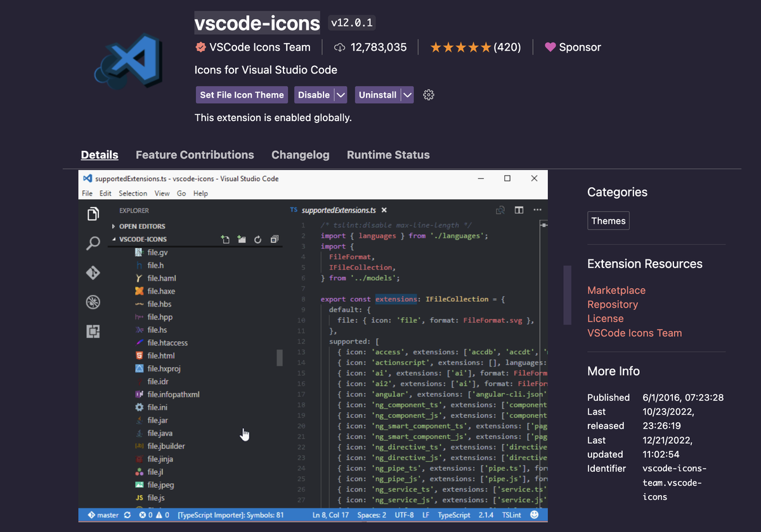Click the Explorer file list scrollbar

coord(279,358)
